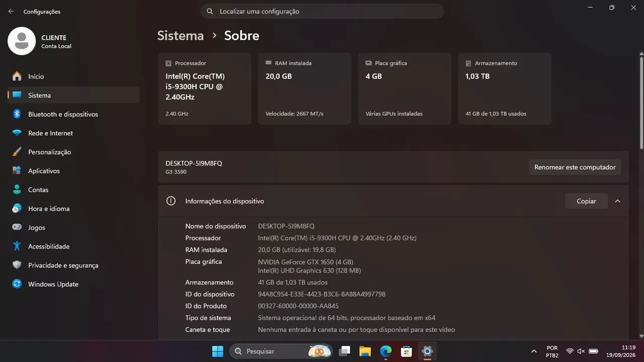Screen dimensions: 644x362
Task: Click the Bluetooth icon in sidebar
Action: (17, 114)
